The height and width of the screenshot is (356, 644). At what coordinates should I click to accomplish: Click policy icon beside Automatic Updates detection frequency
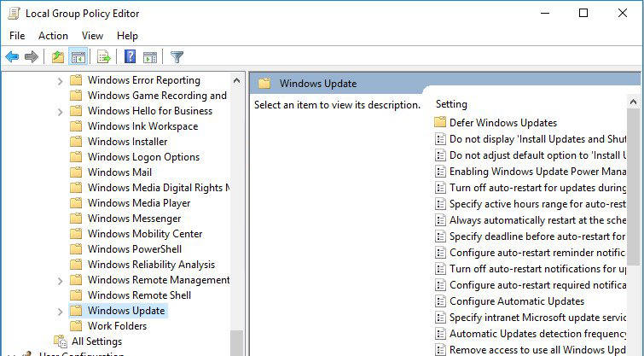[x=440, y=334]
